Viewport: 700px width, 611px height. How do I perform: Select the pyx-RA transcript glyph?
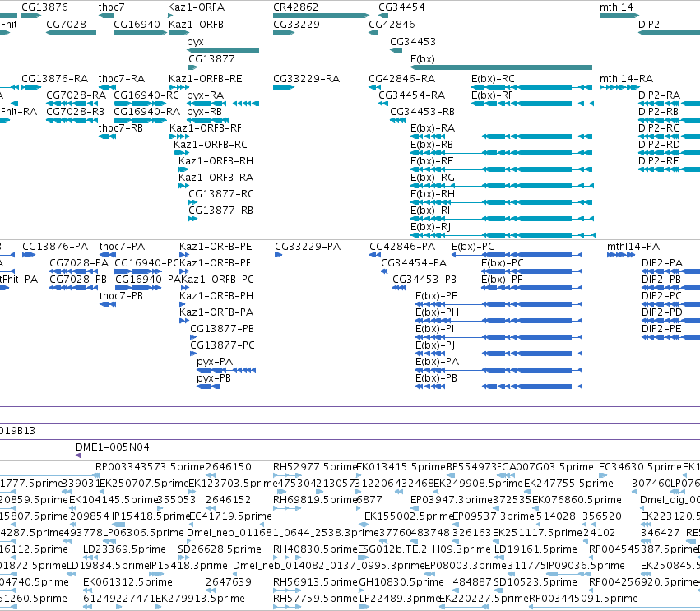coord(223,104)
